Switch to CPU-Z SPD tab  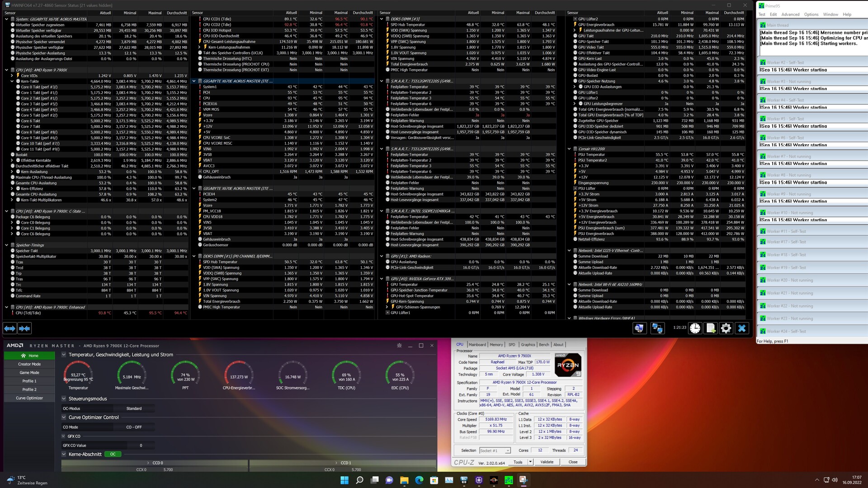512,344
